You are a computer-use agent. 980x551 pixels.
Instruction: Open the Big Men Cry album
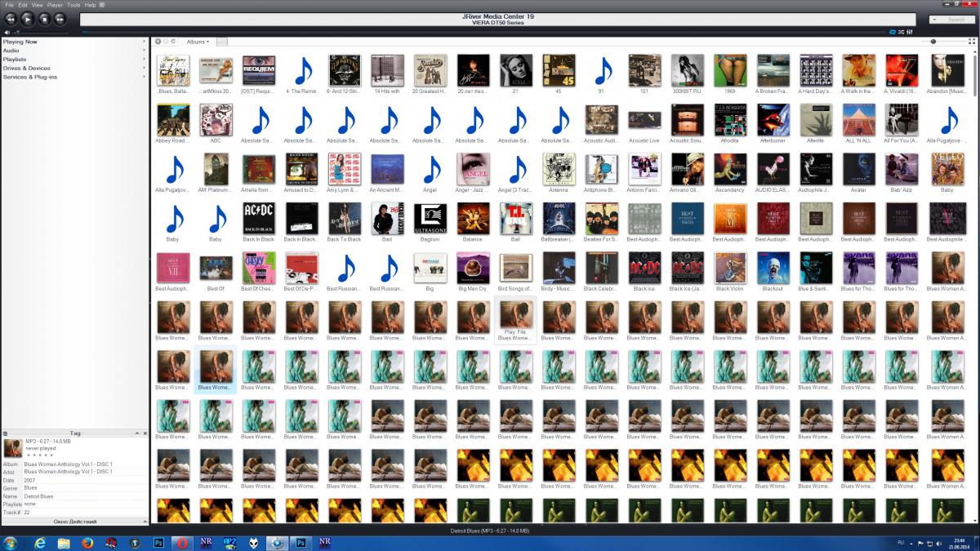473,268
